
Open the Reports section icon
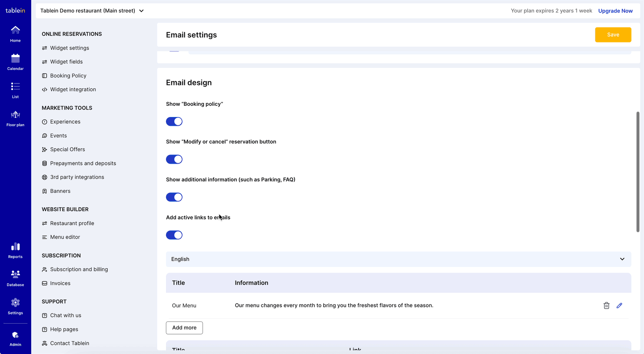pos(15,250)
